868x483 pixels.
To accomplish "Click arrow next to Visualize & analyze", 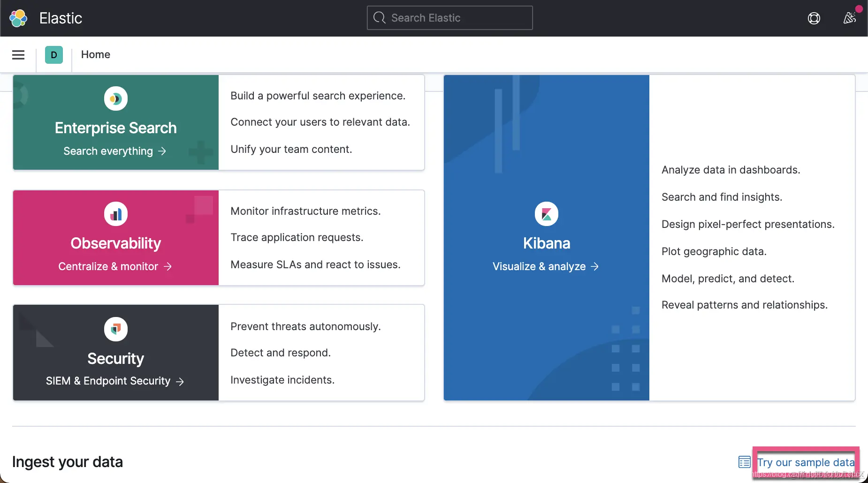I will [x=595, y=266].
